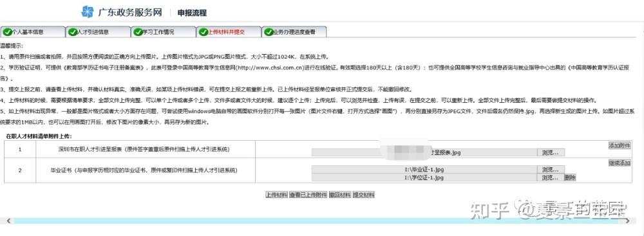Click the 撤回材料 button

point(339,195)
